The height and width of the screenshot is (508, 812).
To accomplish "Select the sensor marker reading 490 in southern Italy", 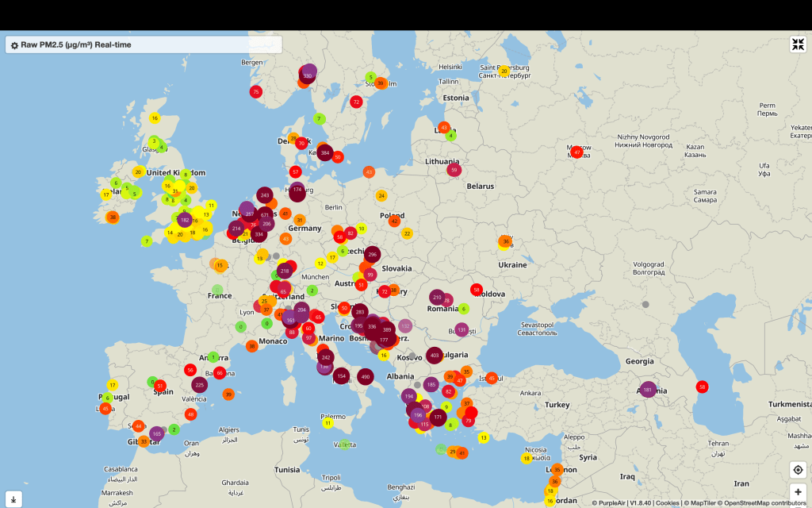I will click(366, 377).
